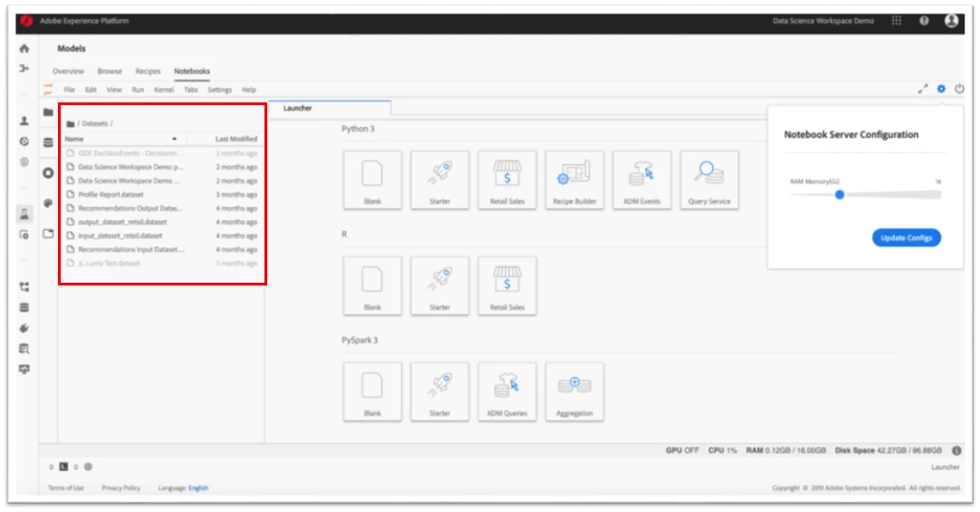Open the XDM Queries notebook

click(507, 392)
